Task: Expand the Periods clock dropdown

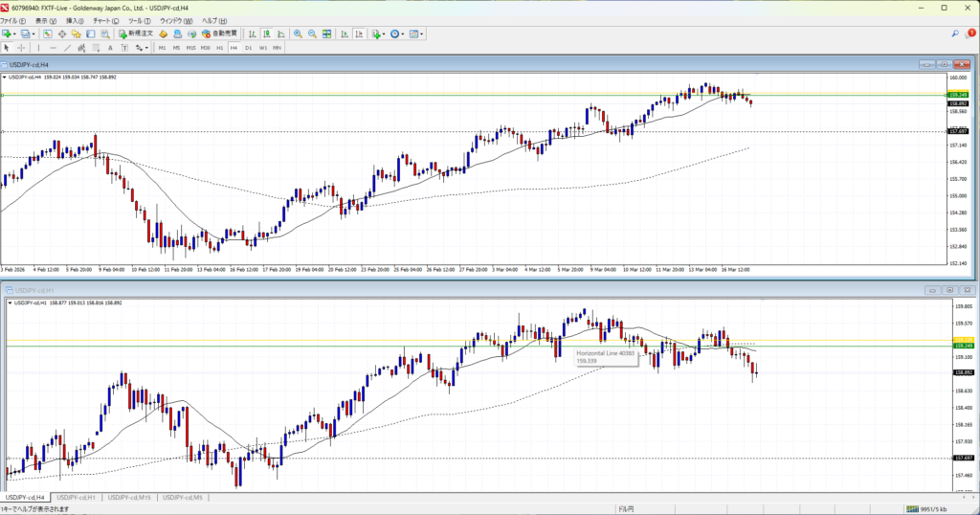Action: tap(403, 34)
